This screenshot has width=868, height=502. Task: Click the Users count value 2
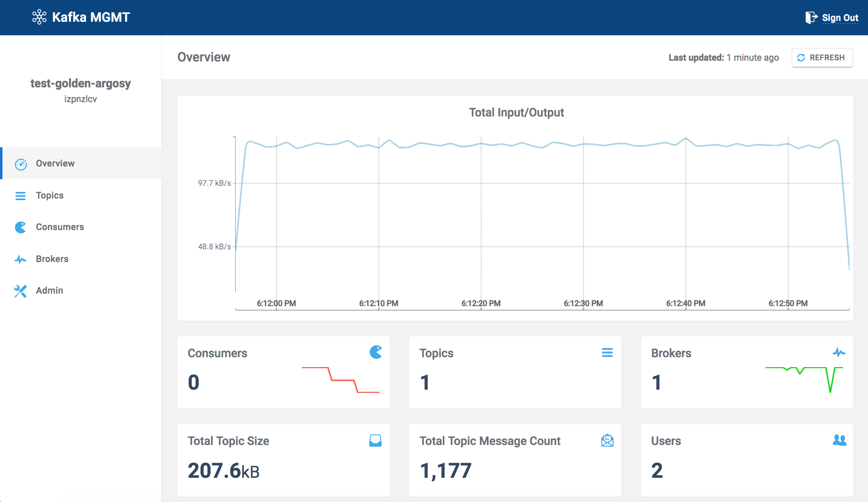(657, 470)
